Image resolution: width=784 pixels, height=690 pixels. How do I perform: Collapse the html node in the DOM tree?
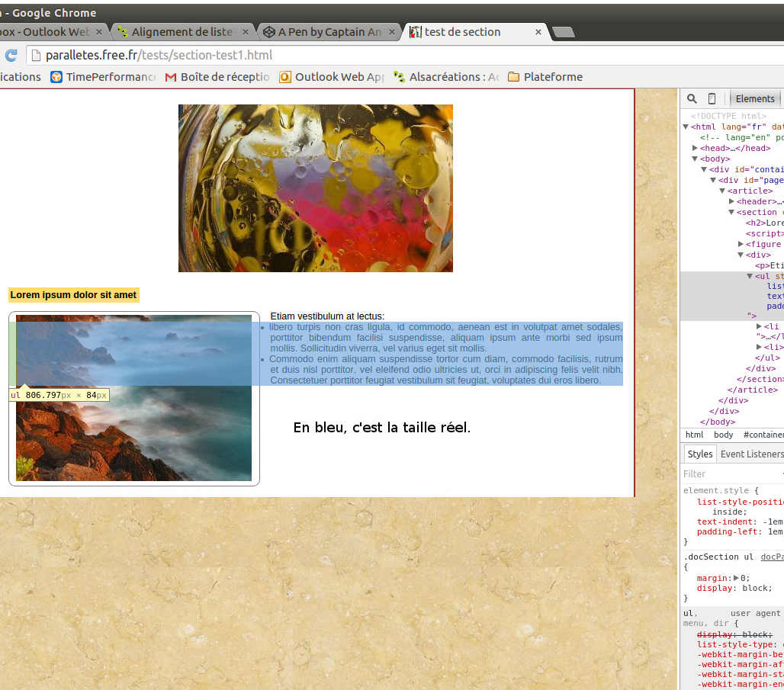tap(686, 127)
